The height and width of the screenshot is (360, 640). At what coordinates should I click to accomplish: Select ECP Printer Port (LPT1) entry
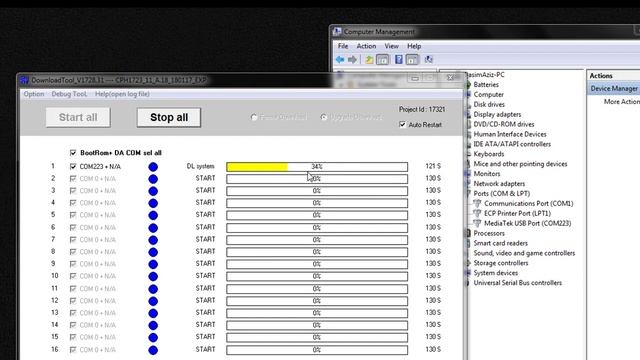pos(517,213)
